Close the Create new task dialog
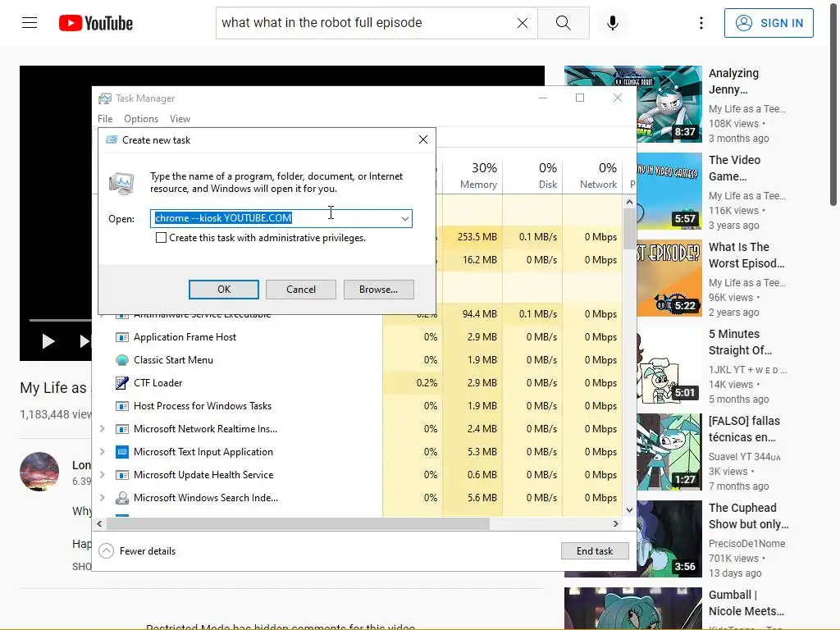The image size is (840, 630). pos(423,139)
